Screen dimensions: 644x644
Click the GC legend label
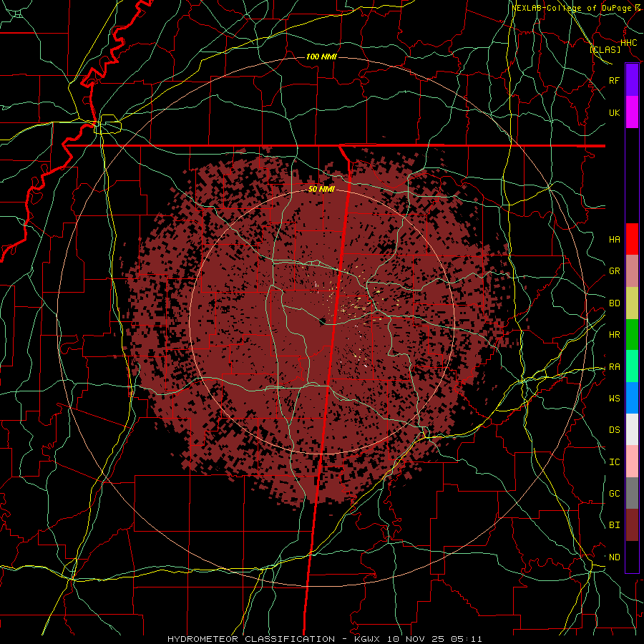pos(615,494)
